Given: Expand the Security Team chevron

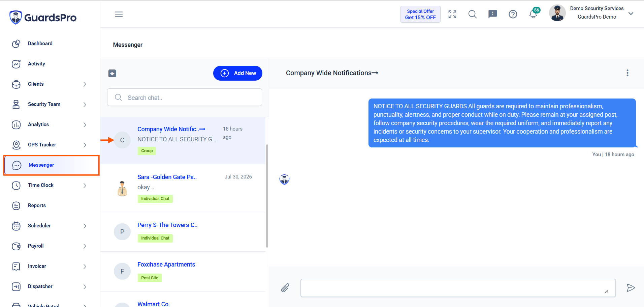Looking at the screenshot, I should [x=85, y=105].
